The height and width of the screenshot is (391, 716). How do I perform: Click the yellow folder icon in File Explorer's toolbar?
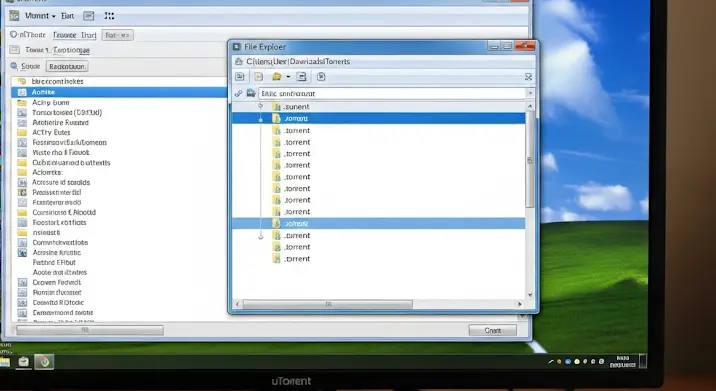(276, 77)
